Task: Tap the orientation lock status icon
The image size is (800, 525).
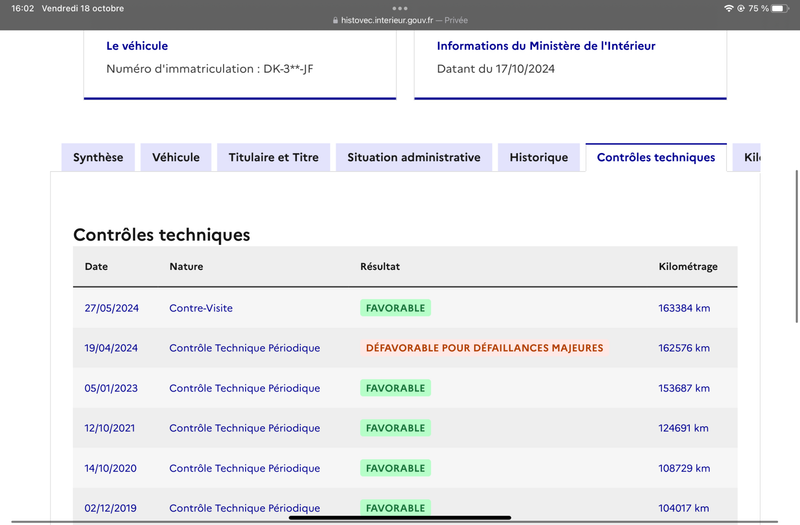Action: click(x=741, y=8)
